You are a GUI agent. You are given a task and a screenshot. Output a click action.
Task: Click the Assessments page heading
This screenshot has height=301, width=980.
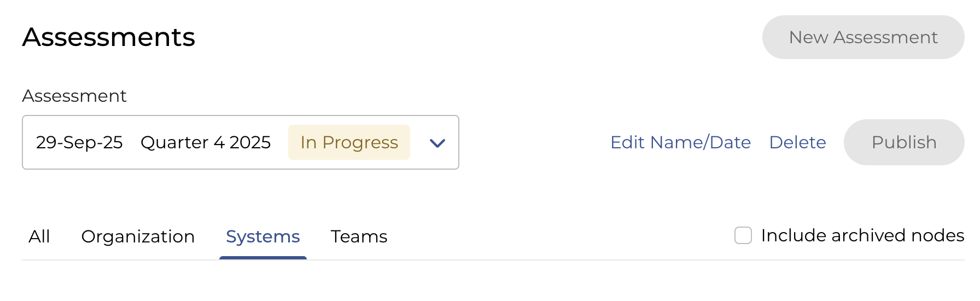pyautogui.click(x=108, y=37)
